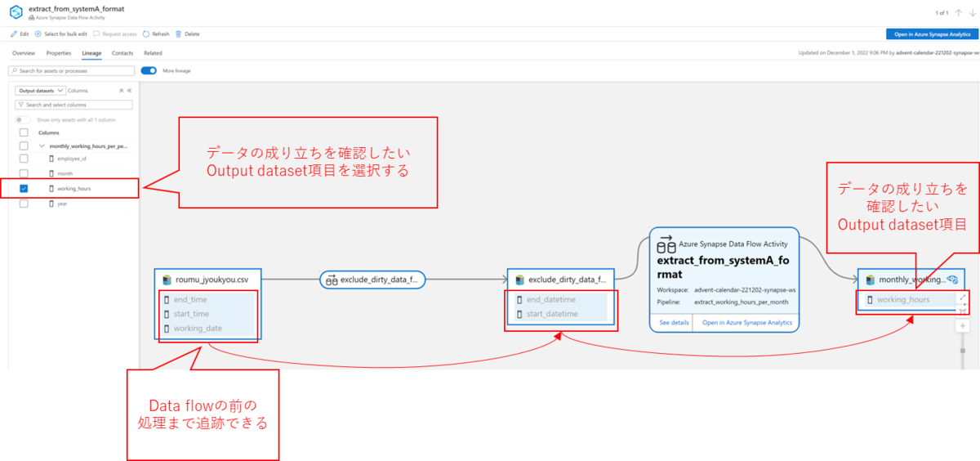Click the month column label

(x=65, y=173)
